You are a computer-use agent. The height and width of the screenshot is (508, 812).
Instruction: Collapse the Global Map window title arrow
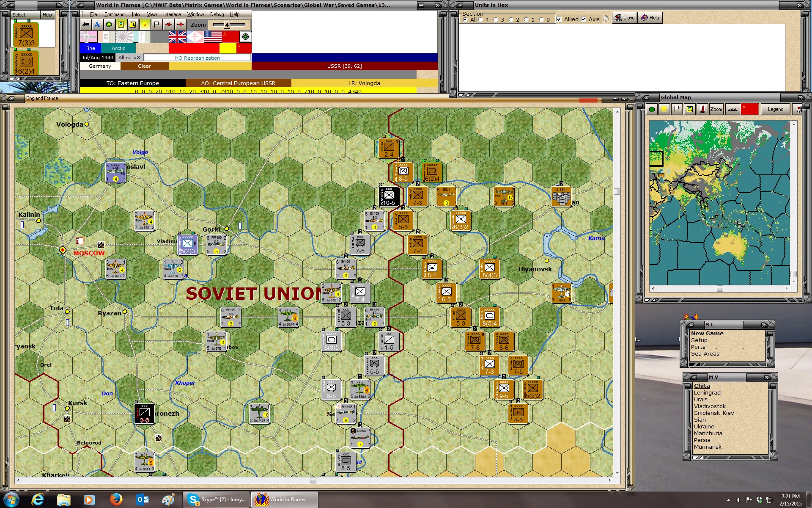[x=647, y=97]
